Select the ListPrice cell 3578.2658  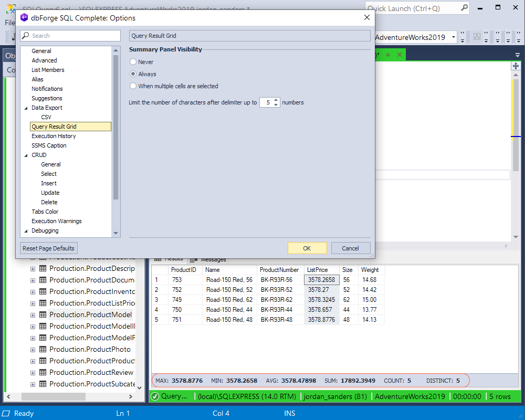point(321,280)
